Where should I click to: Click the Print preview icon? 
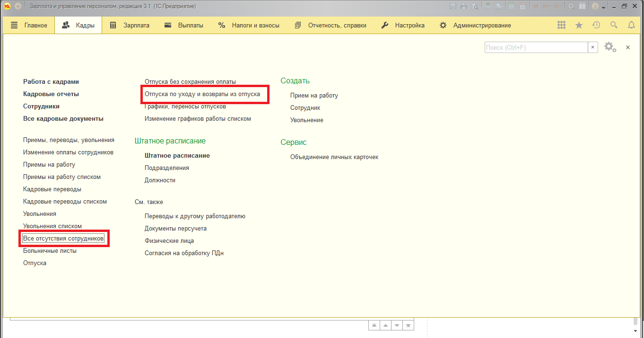click(x=475, y=6)
